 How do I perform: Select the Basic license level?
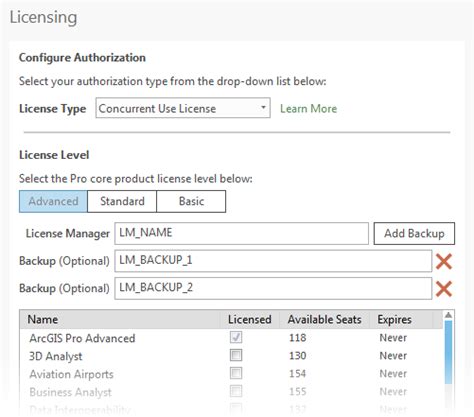click(x=191, y=201)
